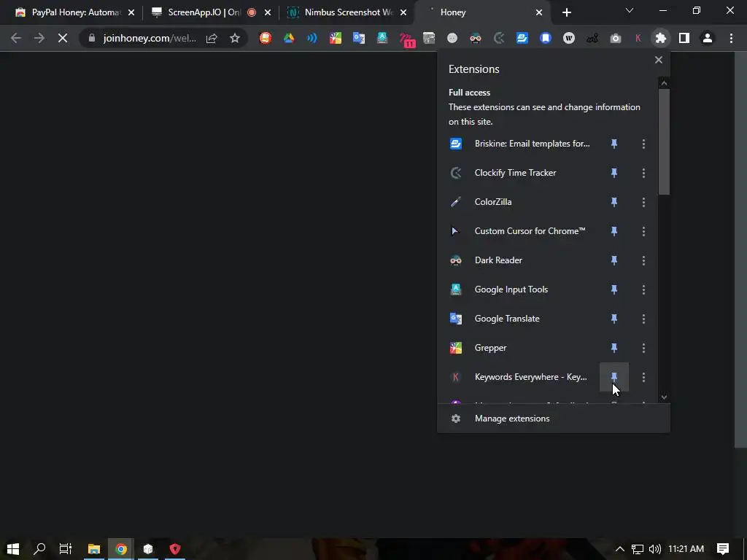
Task: Click the red round extension icon in toolbar
Action: pyautogui.click(x=266, y=38)
